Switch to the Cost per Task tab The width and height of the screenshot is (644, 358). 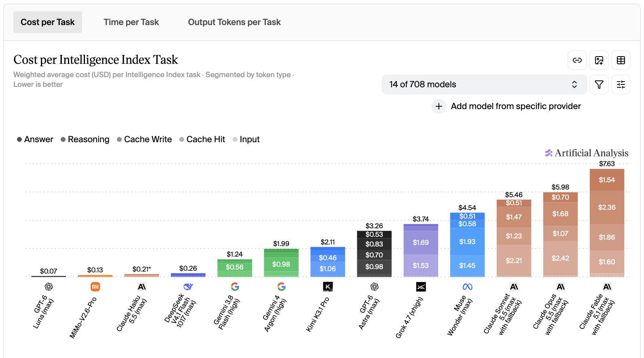click(48, 22)
